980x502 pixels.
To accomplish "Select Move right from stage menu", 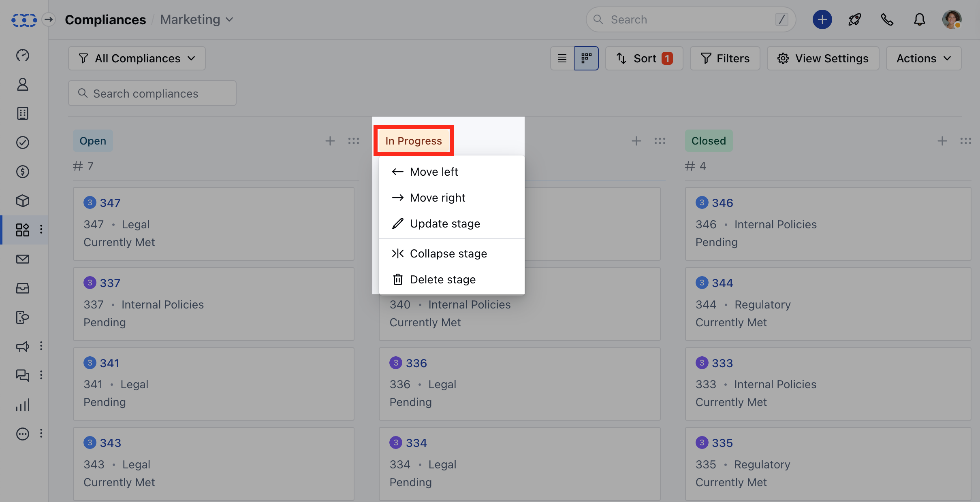I will [452, 198].
